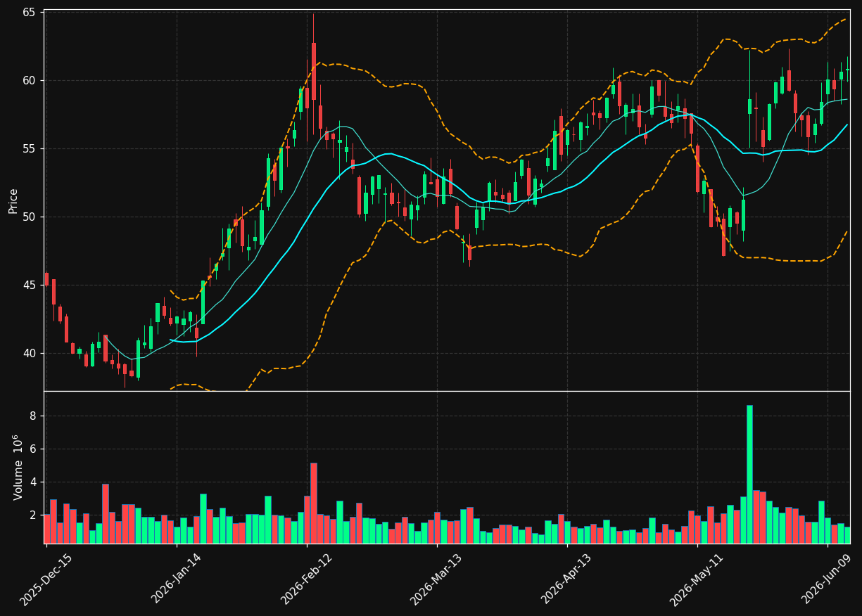Click the 2026-Mar-13 date label

click(437, 579)
